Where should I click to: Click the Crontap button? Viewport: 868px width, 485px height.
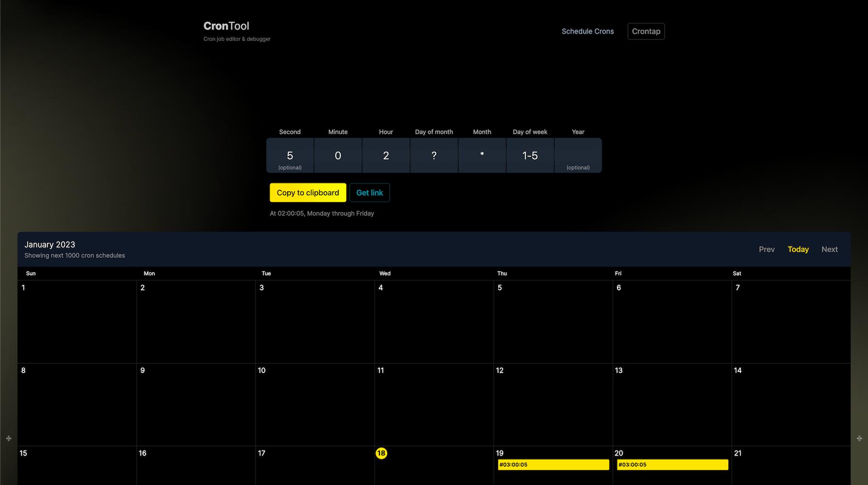[x=646, y=32]
